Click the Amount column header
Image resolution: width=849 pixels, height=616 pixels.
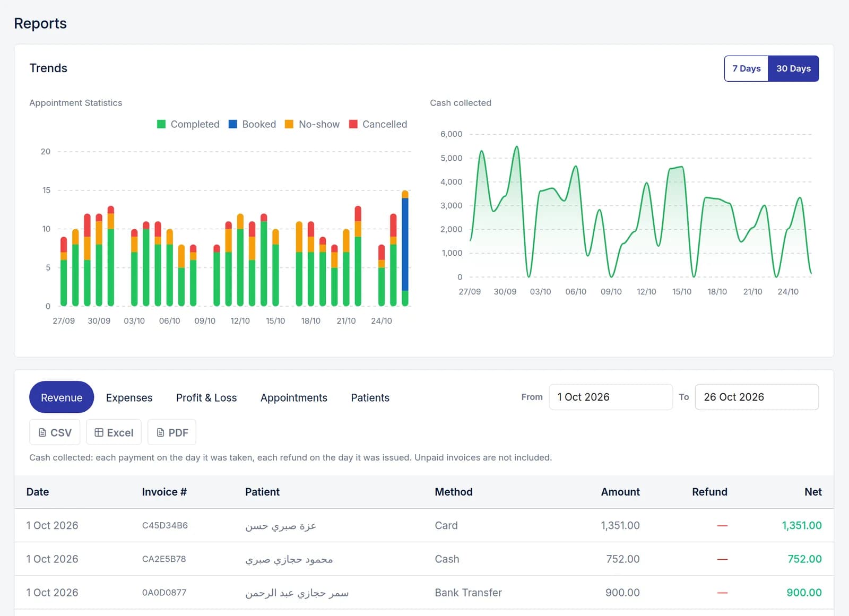620,492
